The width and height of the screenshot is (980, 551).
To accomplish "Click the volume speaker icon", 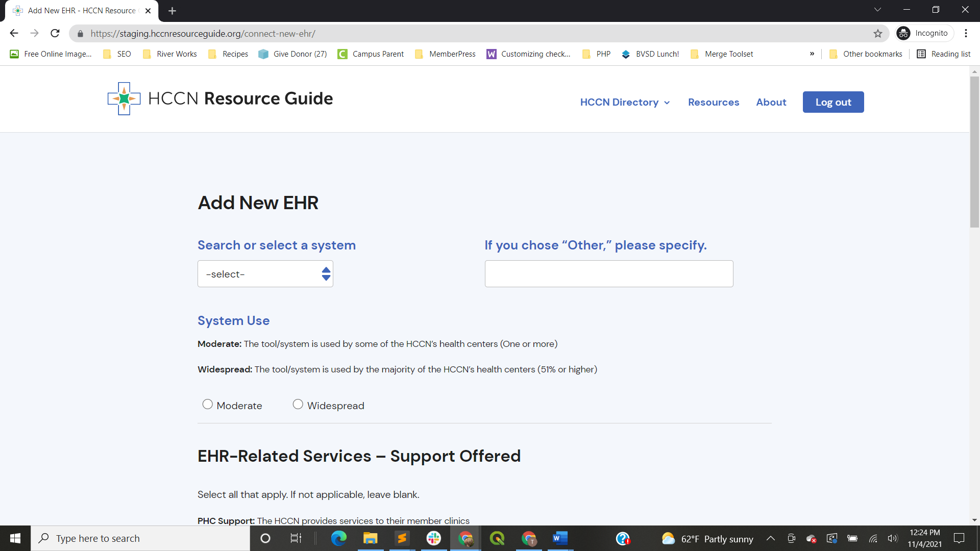I will point(892,538).
